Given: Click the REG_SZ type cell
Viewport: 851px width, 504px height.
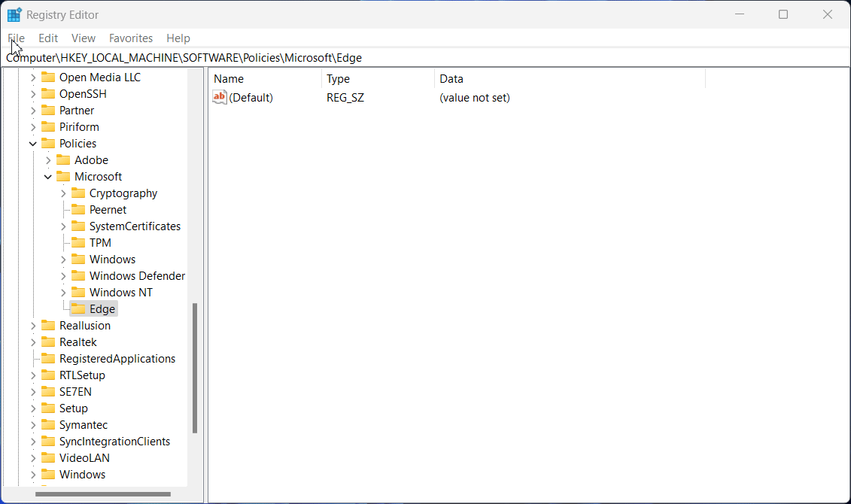Looking at the screenshot, I should point(345,99).
